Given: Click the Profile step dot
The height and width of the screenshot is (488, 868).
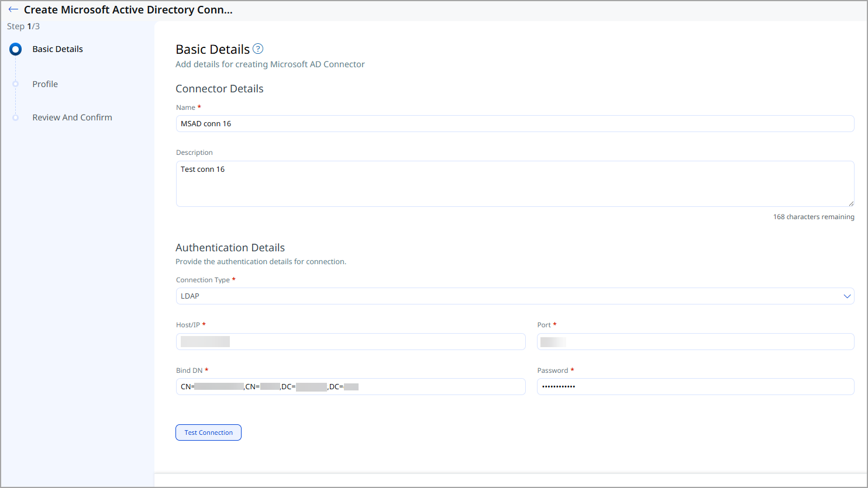Looking at the screenshot, I should coord(16,84).
